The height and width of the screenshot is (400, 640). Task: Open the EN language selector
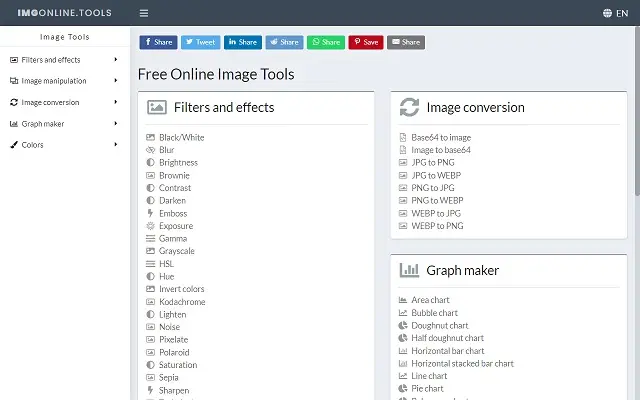pyautogui.click(x=616, y=13)
